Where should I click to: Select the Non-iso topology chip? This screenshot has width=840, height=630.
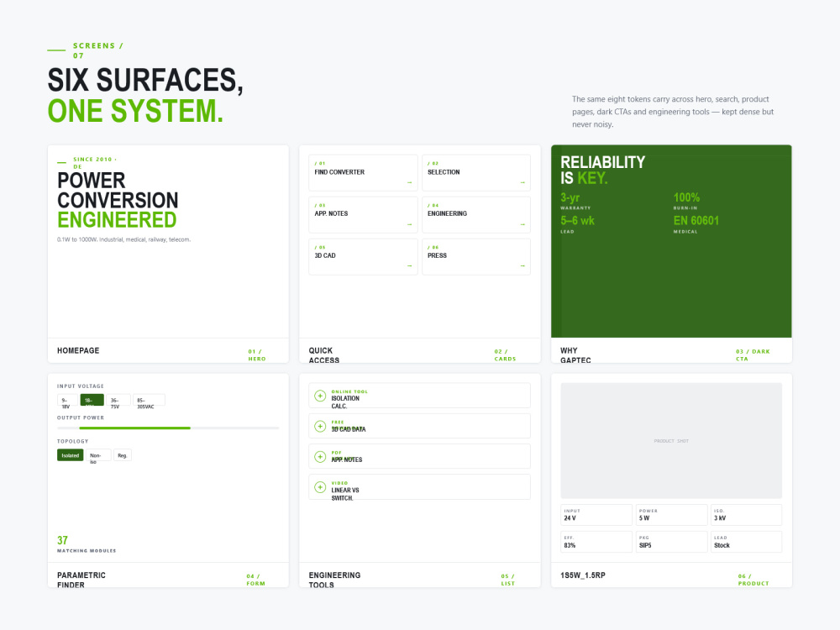pyautogui.click(x=98, y=455)
